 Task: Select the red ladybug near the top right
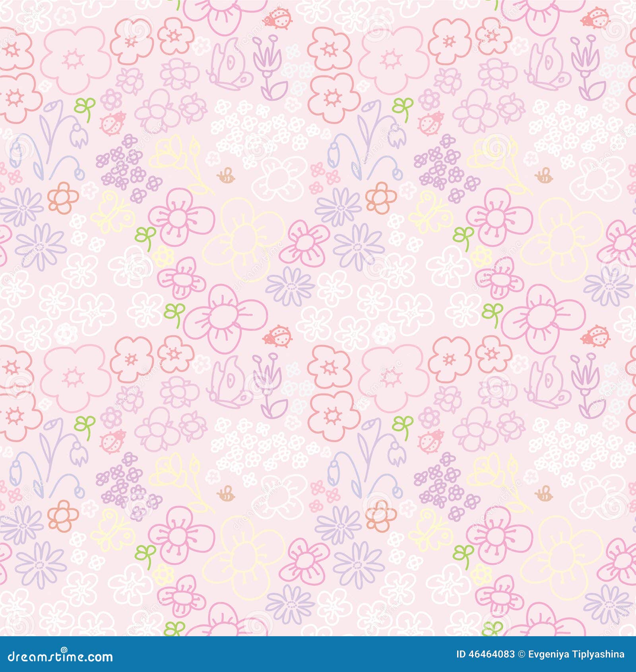click(596, 19)
